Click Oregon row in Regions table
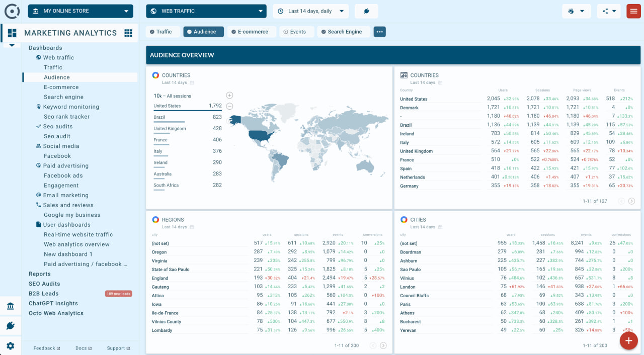Image resolution: width=644 pixels, height=355 pixels. [269, 252]
